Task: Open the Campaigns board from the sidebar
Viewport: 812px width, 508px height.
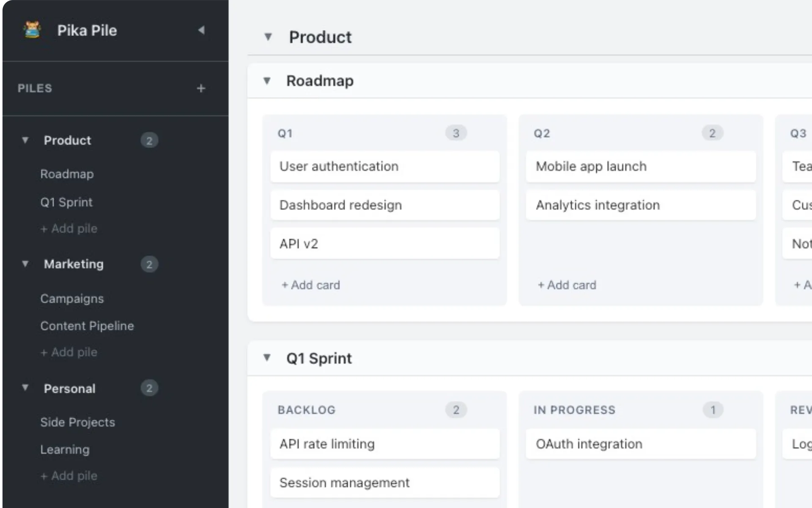Action: pos(72,298)
